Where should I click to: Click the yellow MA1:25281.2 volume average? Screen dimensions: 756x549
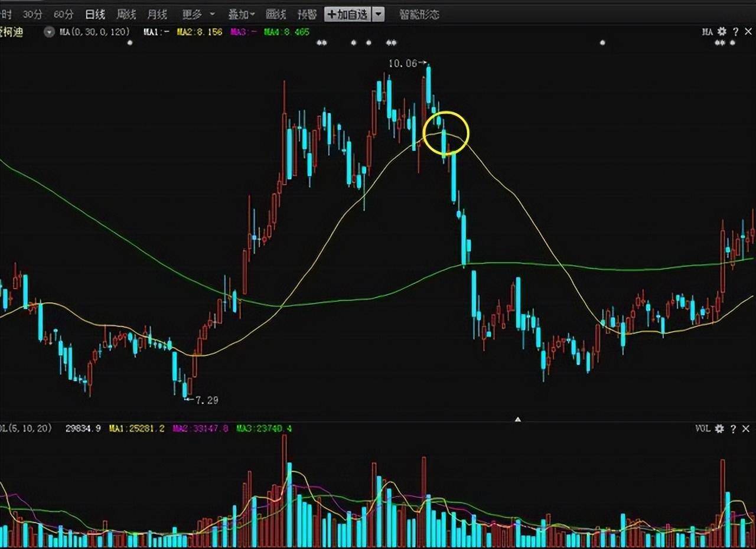(137, 428)
